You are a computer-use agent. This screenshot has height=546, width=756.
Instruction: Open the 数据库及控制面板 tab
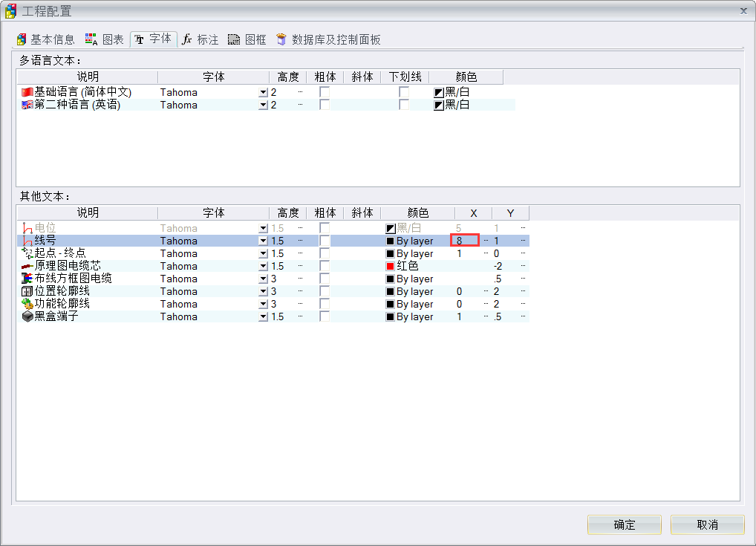[328, 39]
